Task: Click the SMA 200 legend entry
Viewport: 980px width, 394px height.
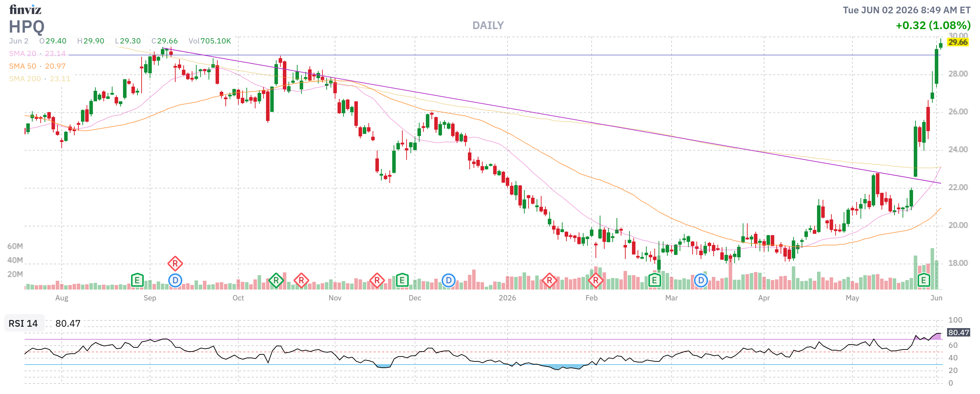Action: (40, 79)
